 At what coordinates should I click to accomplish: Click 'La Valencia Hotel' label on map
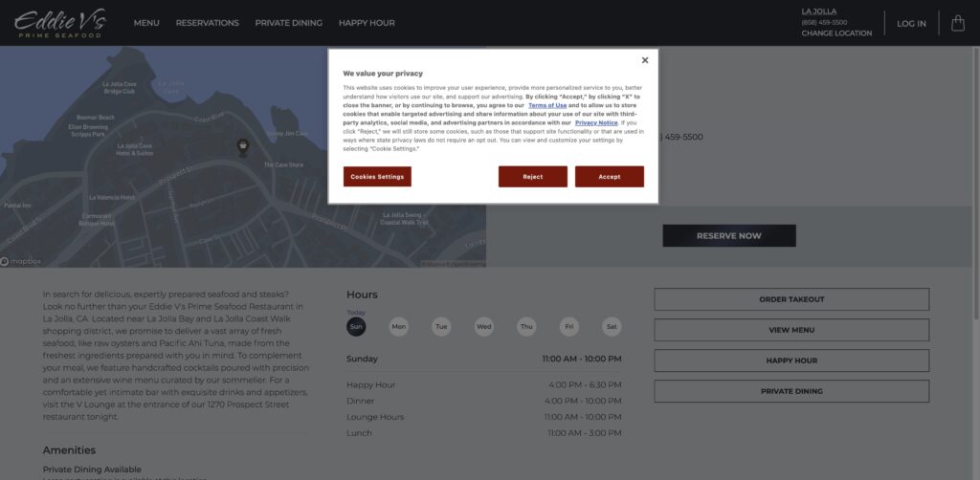[112, 197]
